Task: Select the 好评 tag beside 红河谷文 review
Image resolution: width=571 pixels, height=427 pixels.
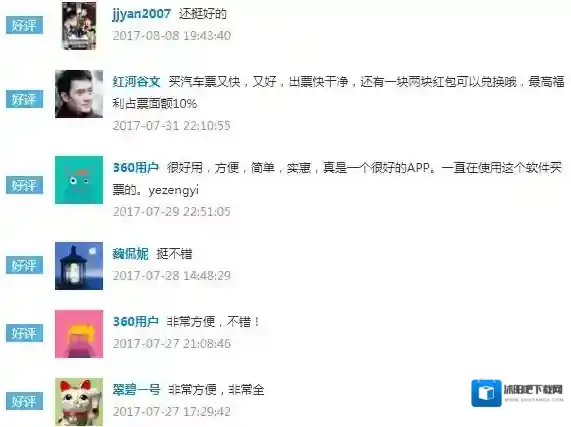Action: point(24,99)
